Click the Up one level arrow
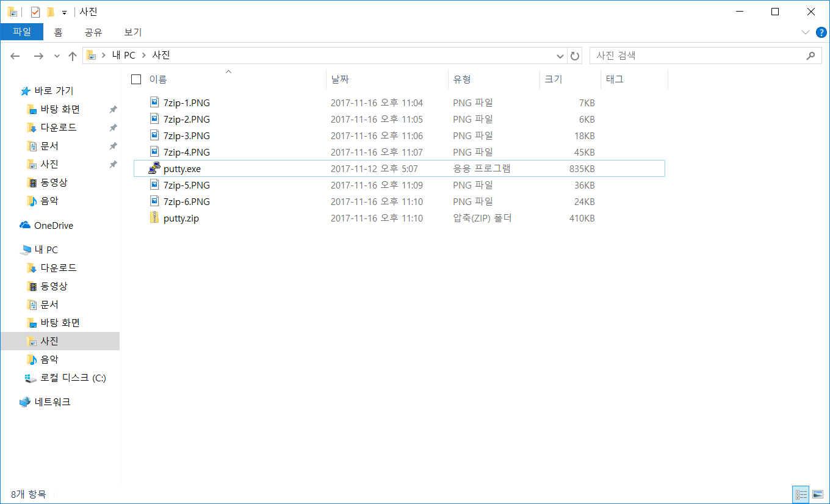 tap(73, 56)
